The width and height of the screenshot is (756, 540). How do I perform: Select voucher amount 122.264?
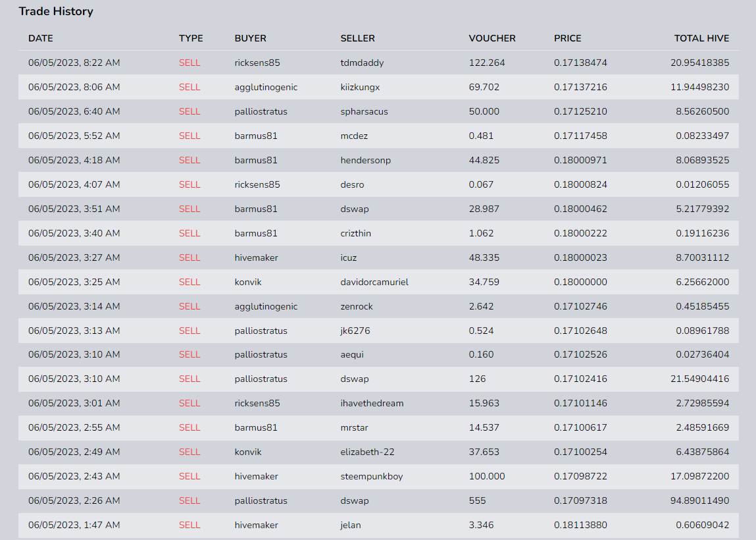486,63
